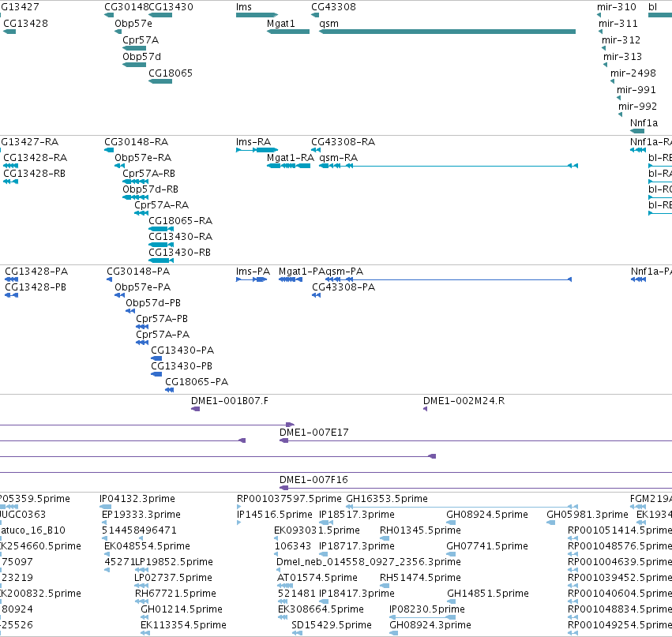Screen dimensions: 672x637
Task: Select the GH16353.5prime EST label
Action: click(x=387, y=499)
